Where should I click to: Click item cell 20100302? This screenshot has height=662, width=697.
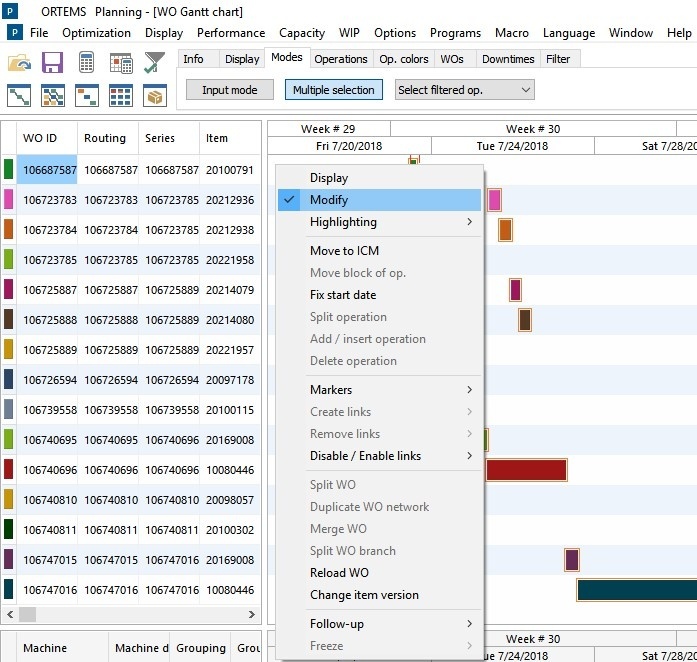(x=230, y=530)
